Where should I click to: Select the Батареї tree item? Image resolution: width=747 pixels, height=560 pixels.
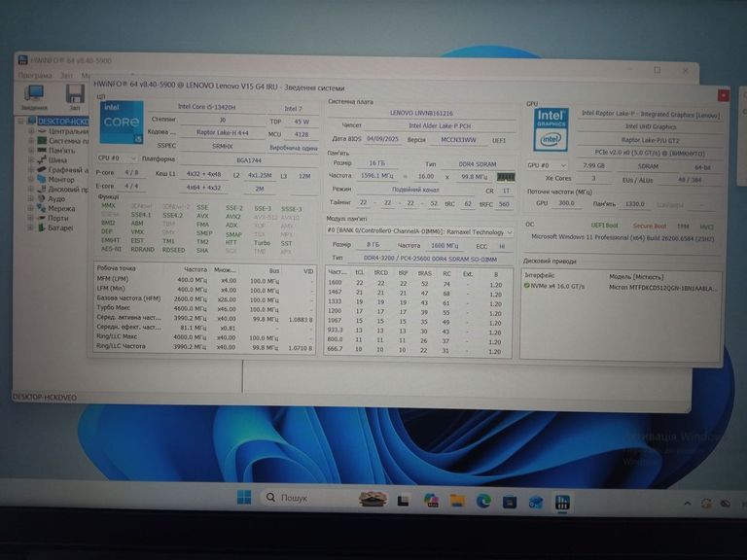(60, 227)
